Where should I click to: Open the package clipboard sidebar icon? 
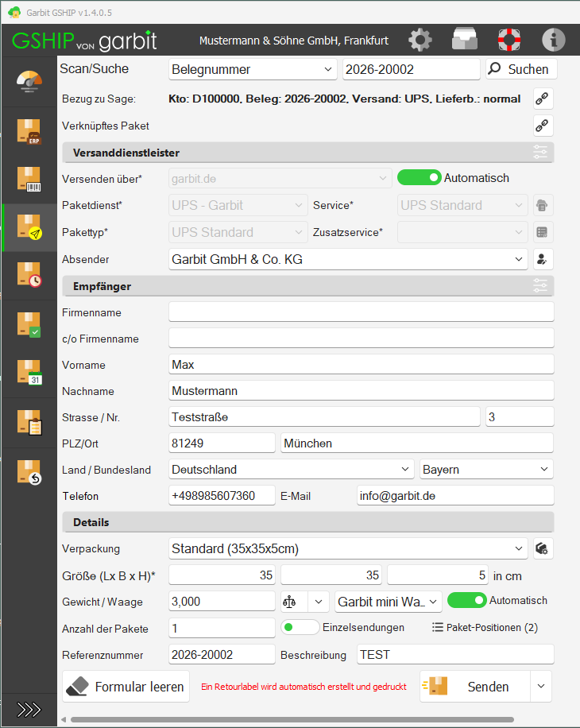29,423
